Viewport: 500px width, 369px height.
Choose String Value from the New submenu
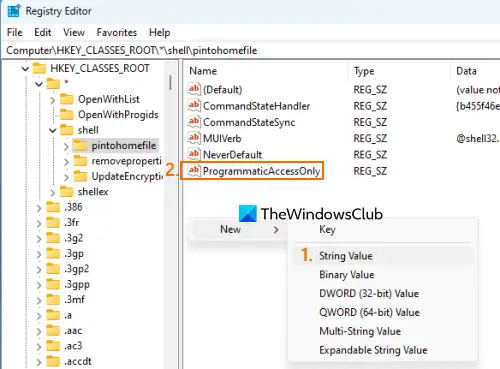point(383,256)
